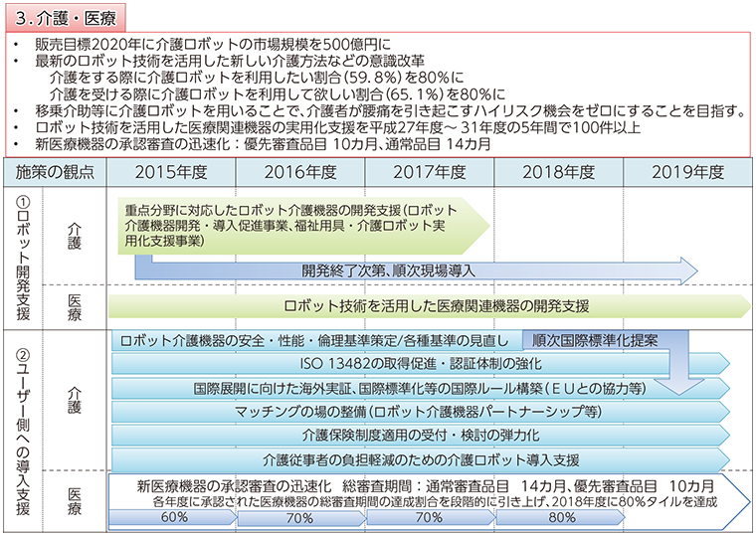Select the '2017年度' column header
This screenshot has width=756, height=536.
tap(430, 172)
